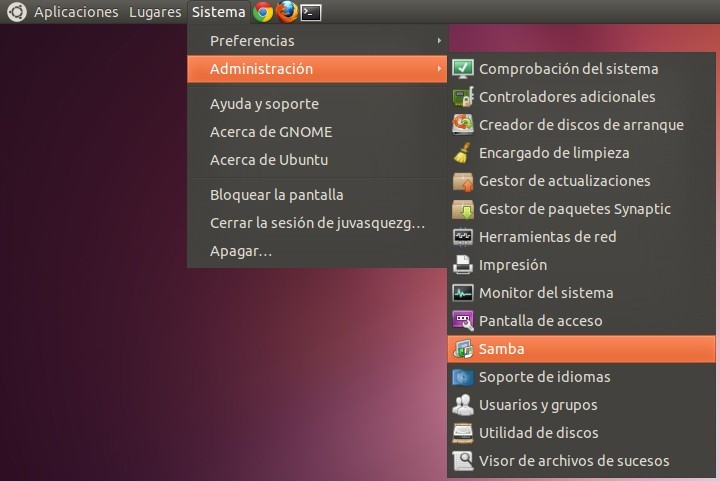
Task: Launch Google Chrome from the top panel
Action: pos(263,12)
